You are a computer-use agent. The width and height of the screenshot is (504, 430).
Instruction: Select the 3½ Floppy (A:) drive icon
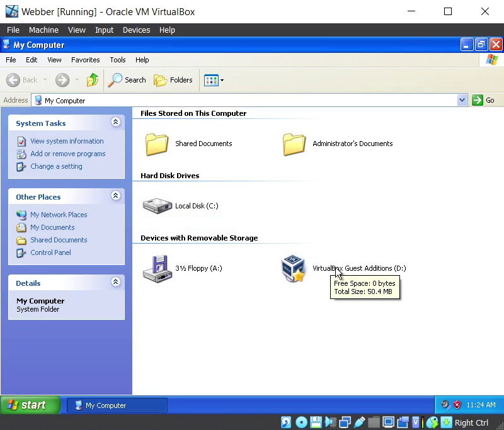pyautogui.click(x=157, y=268)
